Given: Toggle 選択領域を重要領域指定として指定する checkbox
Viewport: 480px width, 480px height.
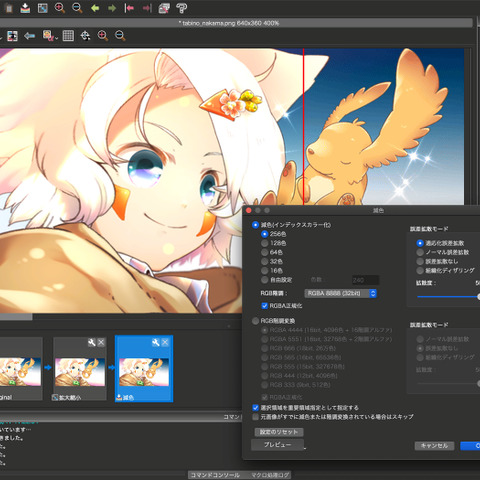Looking at the screenshot, I should pos(255,408).
